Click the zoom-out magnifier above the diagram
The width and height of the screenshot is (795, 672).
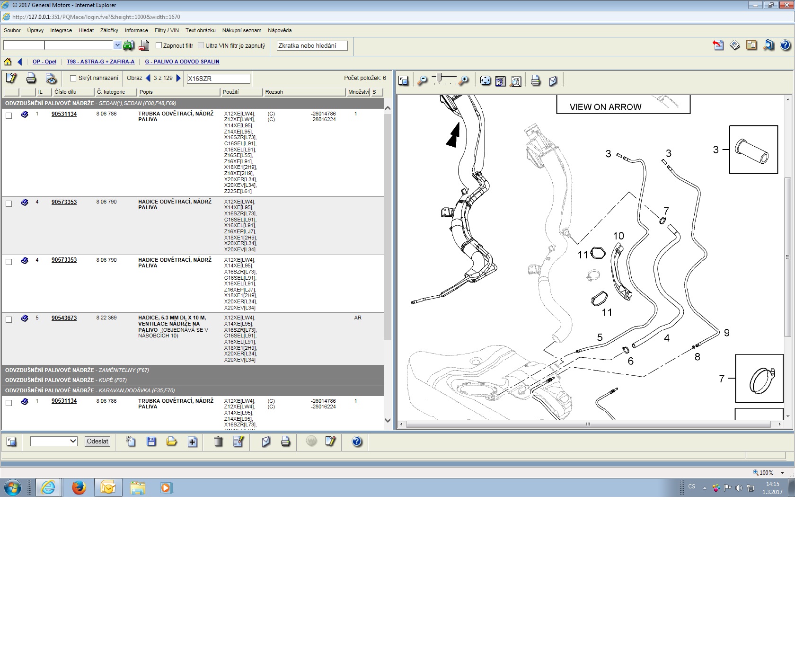(x=422, y=81)
